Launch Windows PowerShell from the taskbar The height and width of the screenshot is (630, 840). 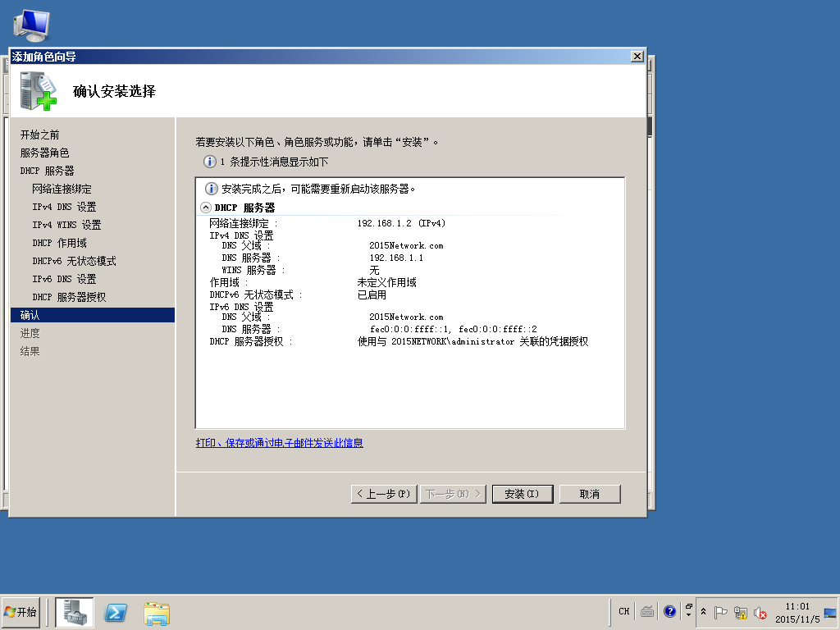[x=116, y=612]
